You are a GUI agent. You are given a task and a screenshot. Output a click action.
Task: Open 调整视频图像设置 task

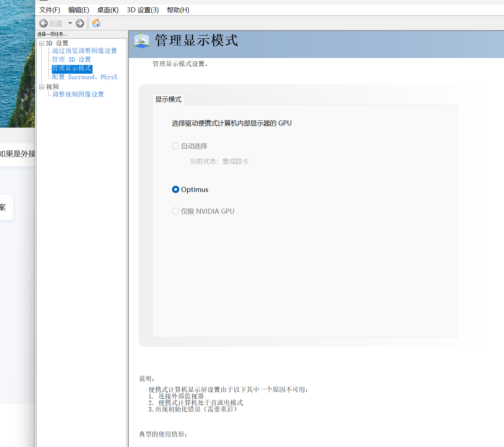coord(78,94)
